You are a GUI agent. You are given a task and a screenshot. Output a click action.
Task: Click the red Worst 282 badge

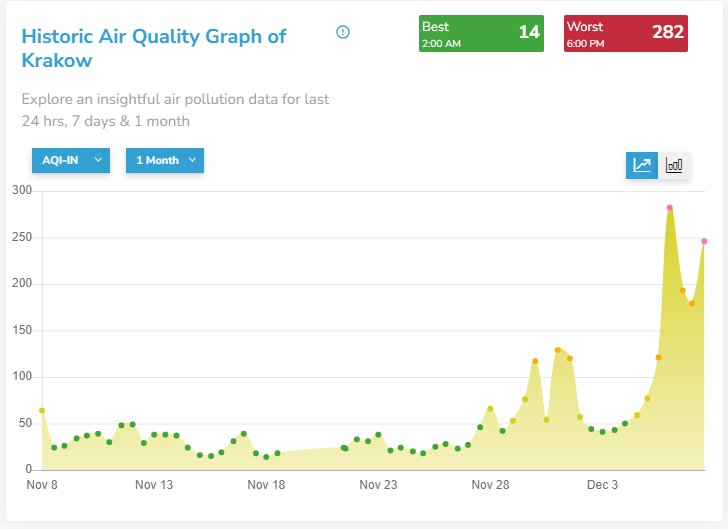pyautogui.click(x=627, y=33)
